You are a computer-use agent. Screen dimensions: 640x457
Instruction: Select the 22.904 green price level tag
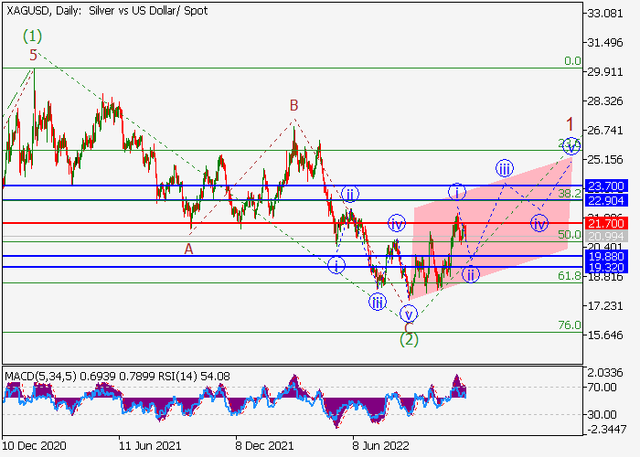point(608,200)
